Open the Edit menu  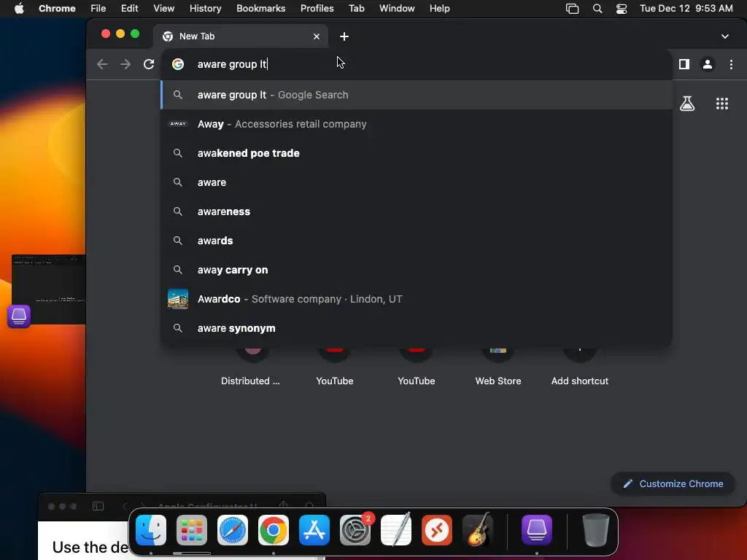pyautogui.click(x=129, y=8)
